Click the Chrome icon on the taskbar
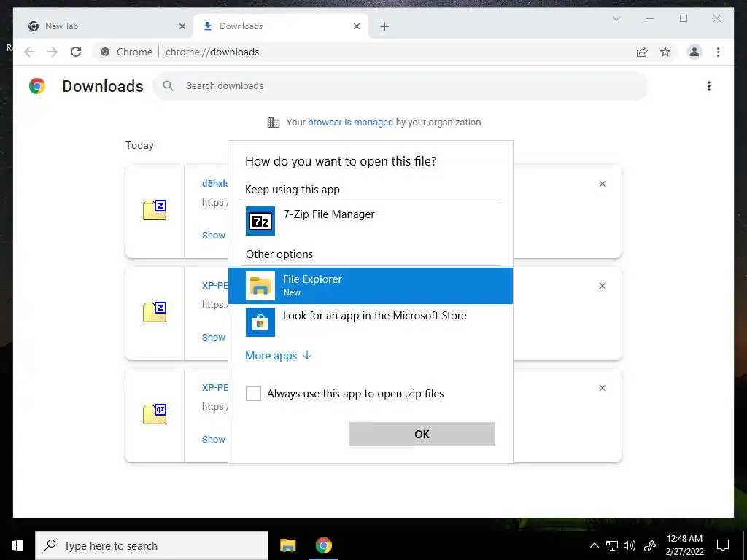The image size is (747, 560). point(323,545)
